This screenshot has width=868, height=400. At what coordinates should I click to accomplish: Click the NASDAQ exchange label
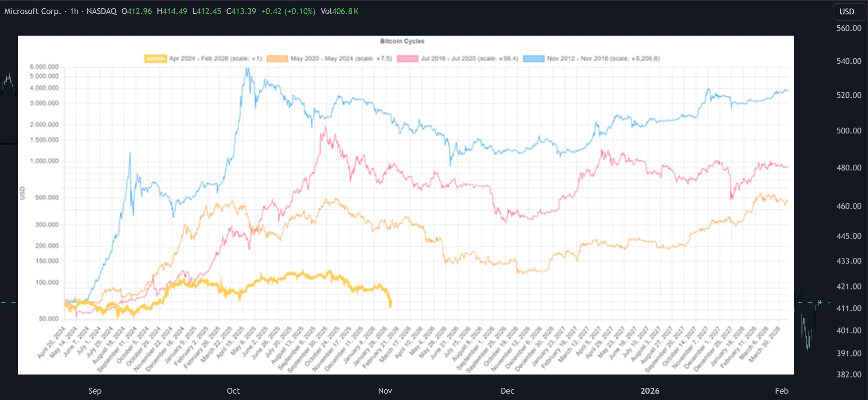point(102,11)
